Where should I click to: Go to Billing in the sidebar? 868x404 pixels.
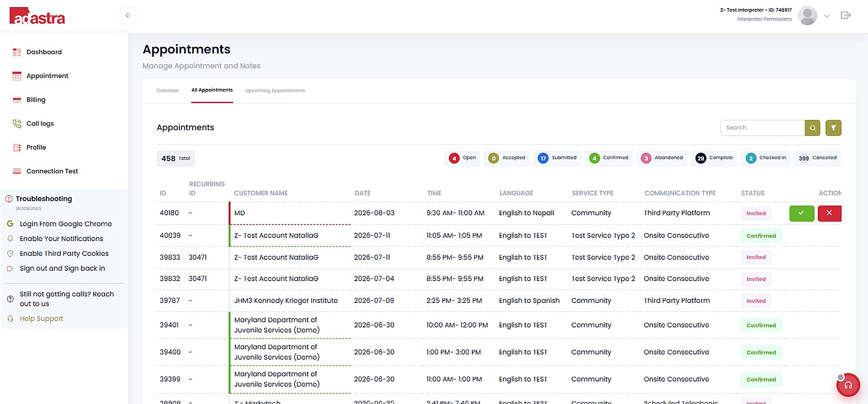click(36, 100)
